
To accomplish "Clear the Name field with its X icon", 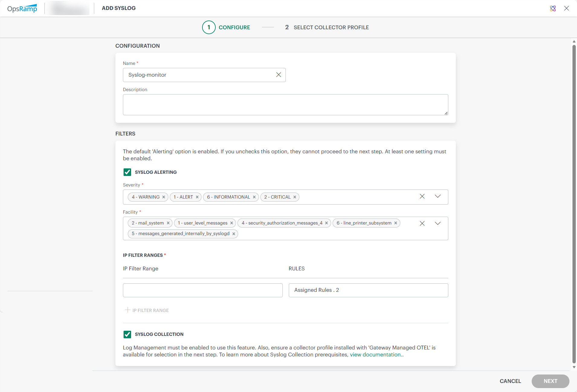I will pyautogui.click(x=279, y=75).
